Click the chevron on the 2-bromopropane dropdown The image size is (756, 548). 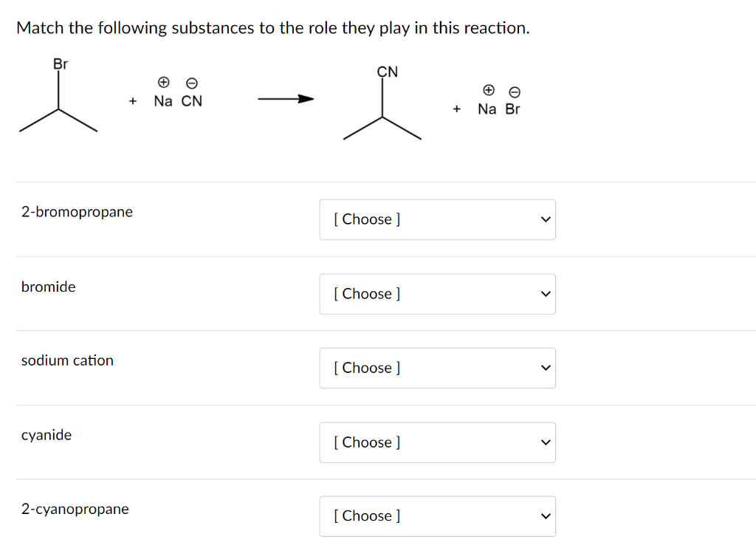pyautogui.click(x=545, y=219)
